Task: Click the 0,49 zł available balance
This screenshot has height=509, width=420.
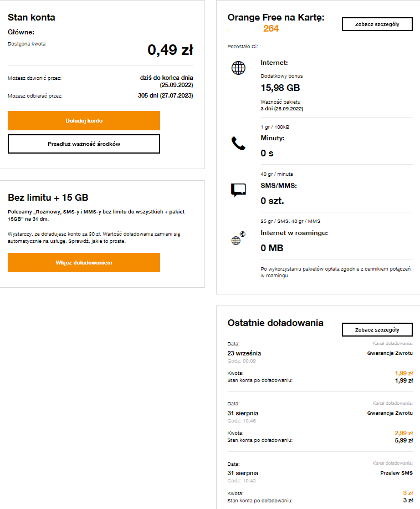Action: click(x=170, y=50)
